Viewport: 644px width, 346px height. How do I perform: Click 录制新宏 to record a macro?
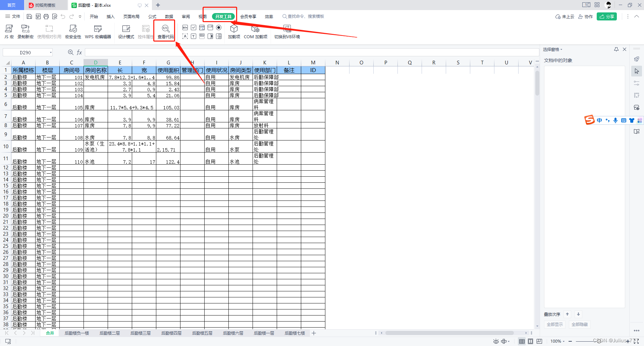(25, 31)
